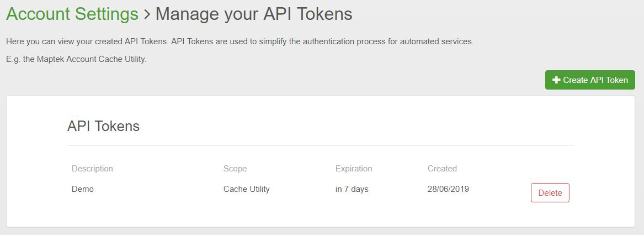
Task: Select the 28/06/2019 created date
Action: click(x=448, y=189)
